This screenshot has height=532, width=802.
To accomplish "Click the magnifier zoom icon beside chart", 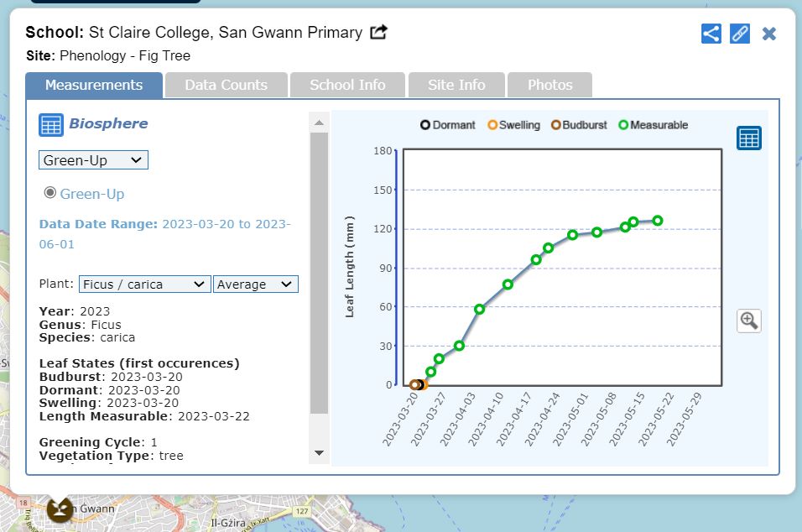I will point(748,321).
